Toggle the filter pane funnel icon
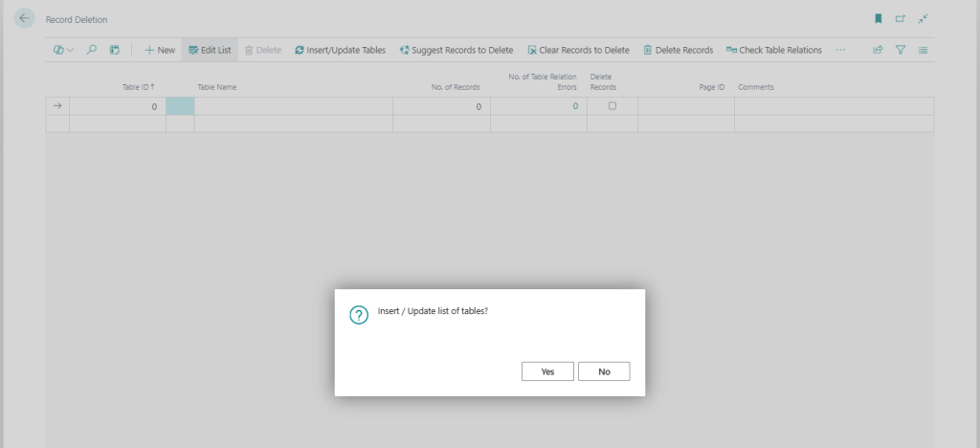 (901, 50)
